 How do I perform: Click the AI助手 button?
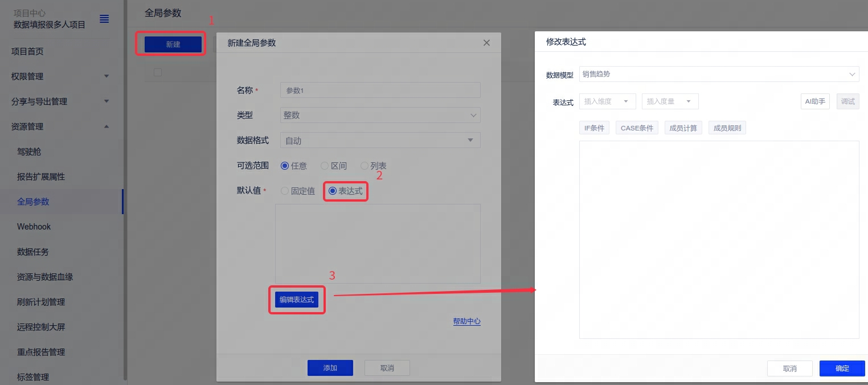[815, 101]
